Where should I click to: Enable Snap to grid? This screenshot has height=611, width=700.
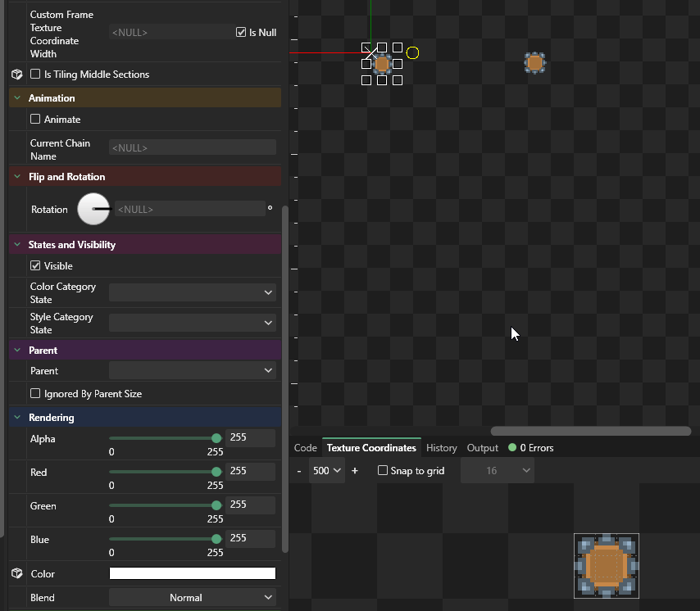(x=383, y=471)
